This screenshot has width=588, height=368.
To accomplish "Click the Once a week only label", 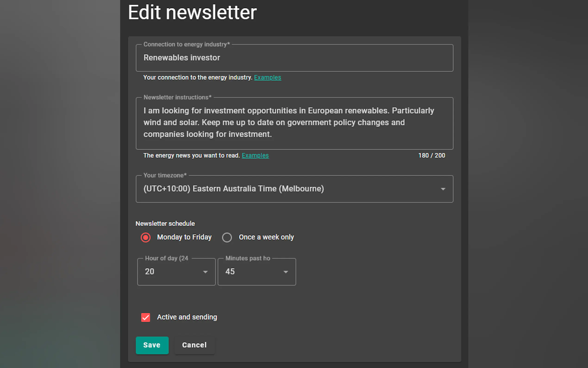I will [x=266, y=237].
